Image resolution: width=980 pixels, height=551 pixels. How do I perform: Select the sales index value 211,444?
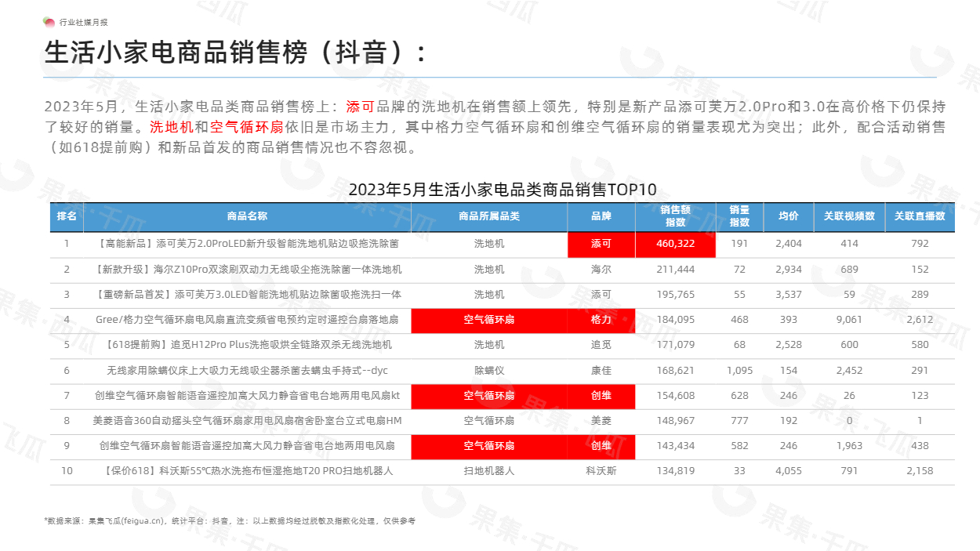point(676,269)
